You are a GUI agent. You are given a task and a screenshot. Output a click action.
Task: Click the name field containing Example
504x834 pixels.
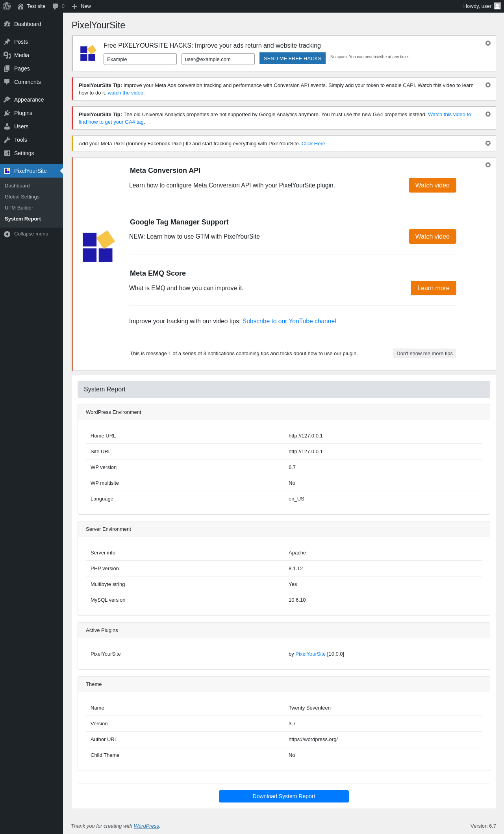pos(140,59)
